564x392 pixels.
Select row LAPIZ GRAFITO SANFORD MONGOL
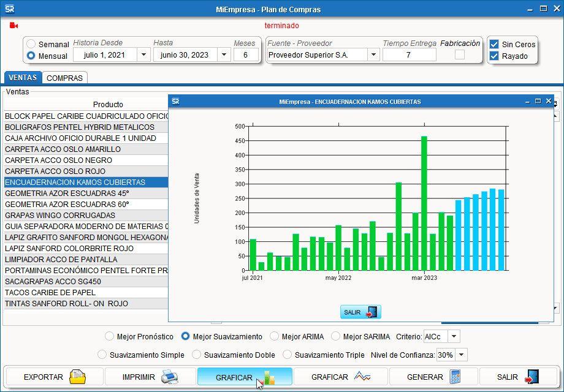[86, 238]
